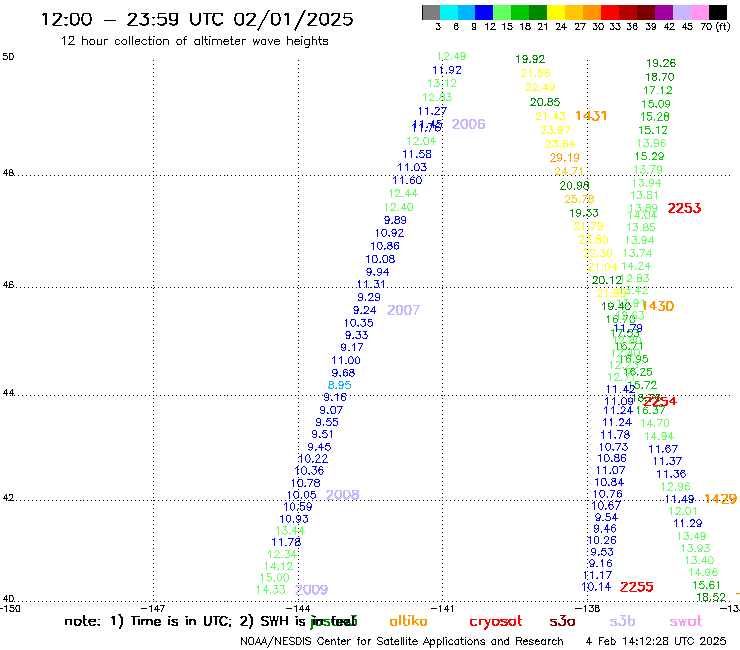Image resolution: width=740 pixels, height=650 pixels.
Task: Click the wave height value '10.73'
Action: point(614,447)
